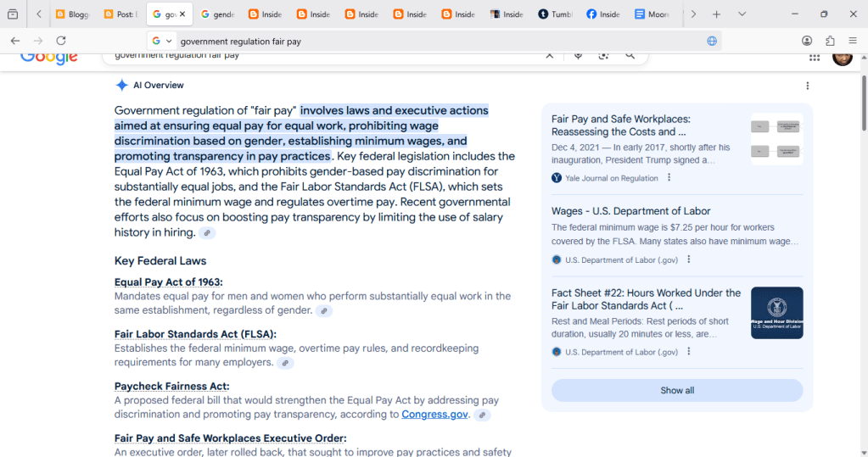868x457 pixels.
Task: Click the link chip after Congress.gov
Action: pos(482,415)
